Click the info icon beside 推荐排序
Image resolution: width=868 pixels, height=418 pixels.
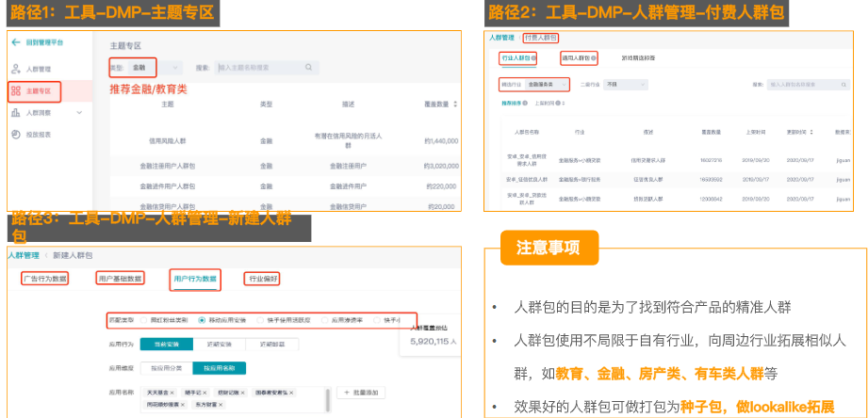(x=525, y=103)
